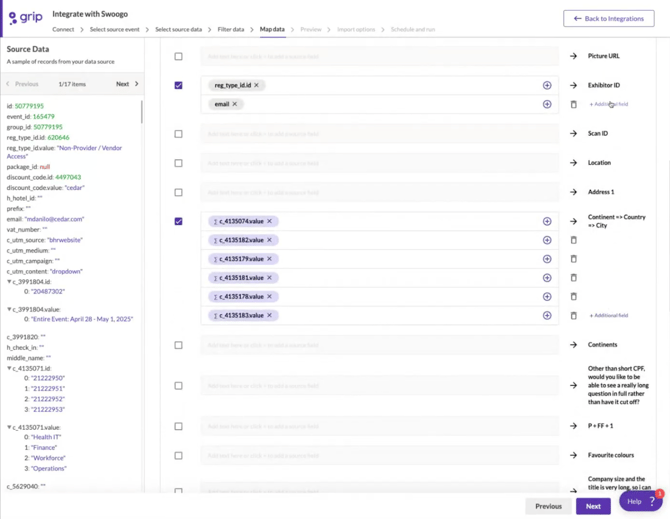Viewport: 670px width, 519px height.
Task: Collapse the c_4135071.value tree node
Action: (9, 427)
